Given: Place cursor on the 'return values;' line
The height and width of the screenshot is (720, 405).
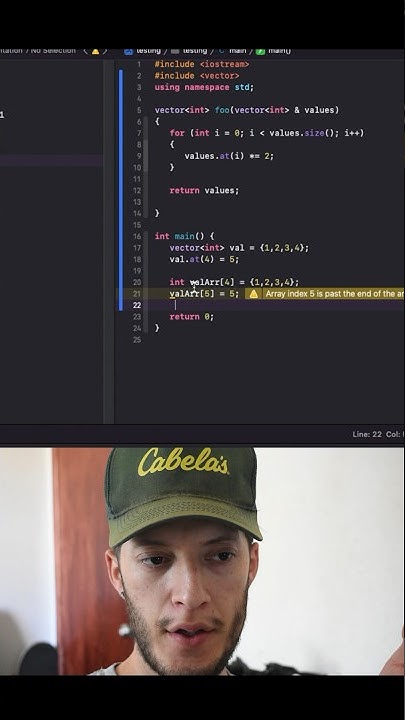Looking at the screenshot, I should 204,191.
